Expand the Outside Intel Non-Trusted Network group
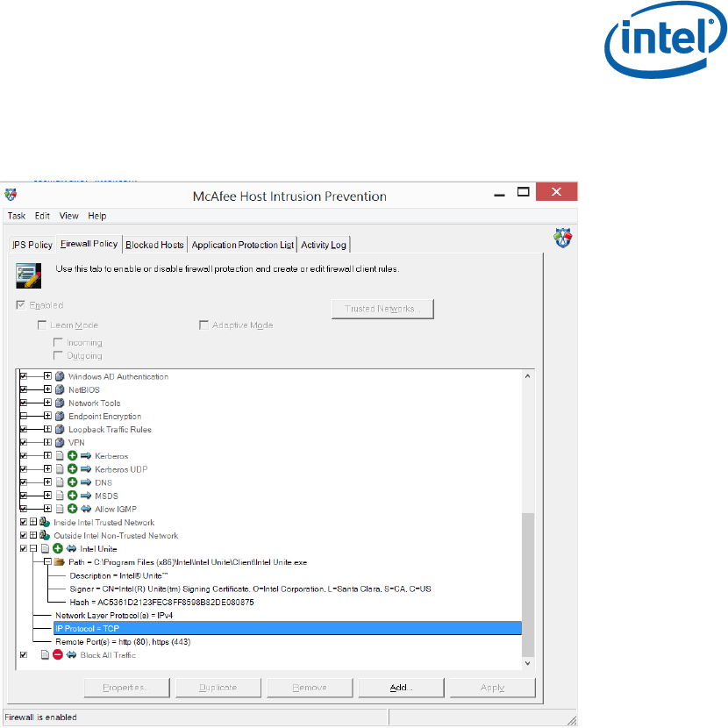 [33, 535]
